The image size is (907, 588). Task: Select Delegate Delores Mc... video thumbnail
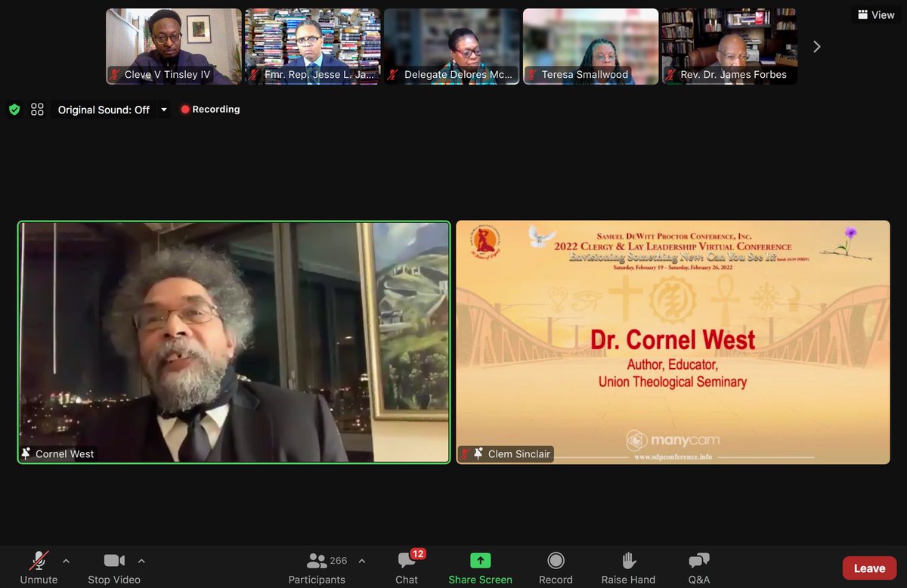pos(452,46)
